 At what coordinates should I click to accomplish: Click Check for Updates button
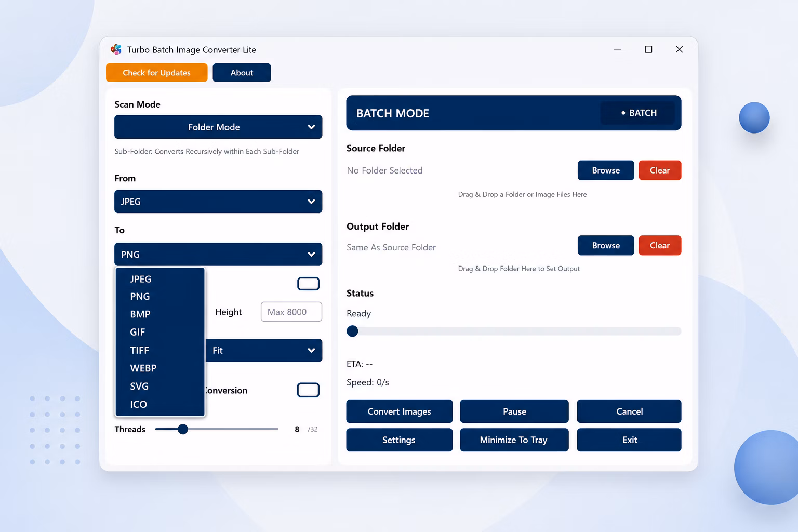(156, 73)
